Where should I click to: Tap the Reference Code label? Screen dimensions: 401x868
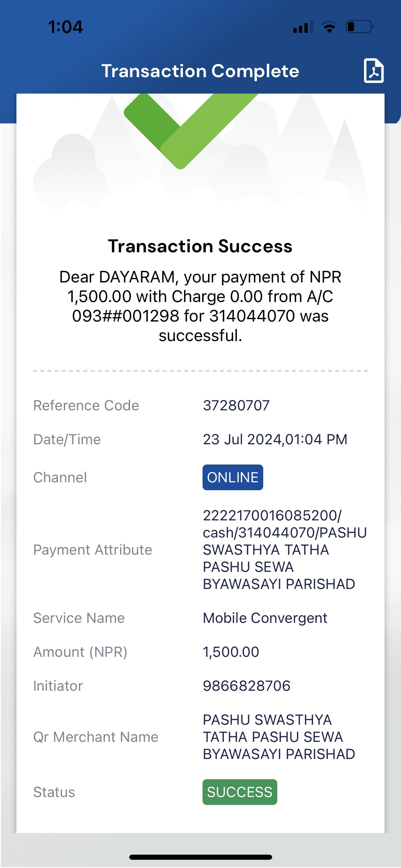[x=86, y=406]
